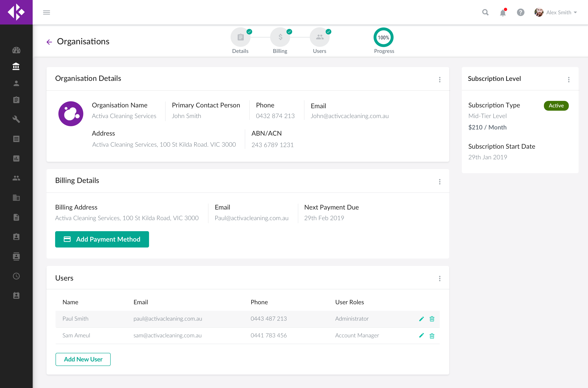Viewport: 588px width, 388px height.
Task: Delete Sam Ameul using trash icon
Action: click(432, 336)
